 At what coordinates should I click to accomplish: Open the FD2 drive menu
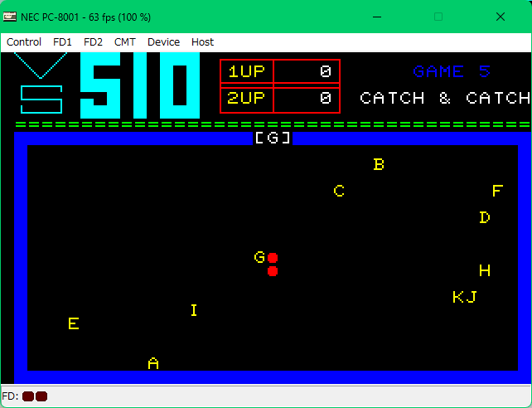93,41
